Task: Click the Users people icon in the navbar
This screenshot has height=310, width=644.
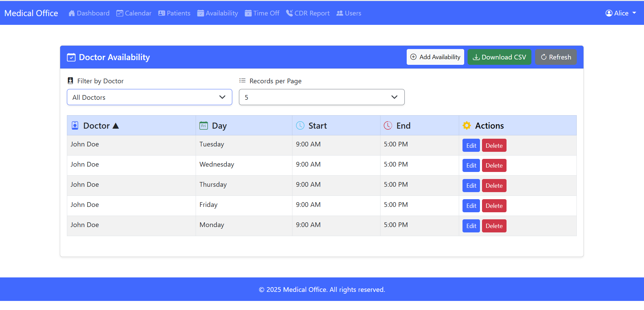Action: click(x=340, y=13)
